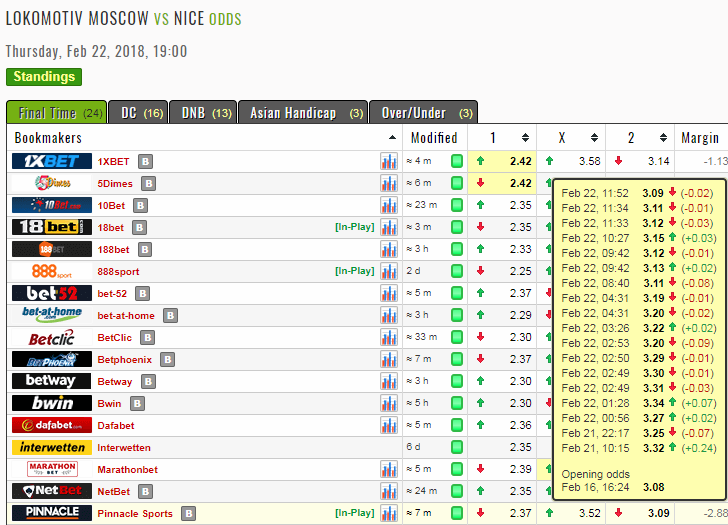Open odds history chart for 5Dimes
This screenshot has height=525, width=728.
pos(389,183)
